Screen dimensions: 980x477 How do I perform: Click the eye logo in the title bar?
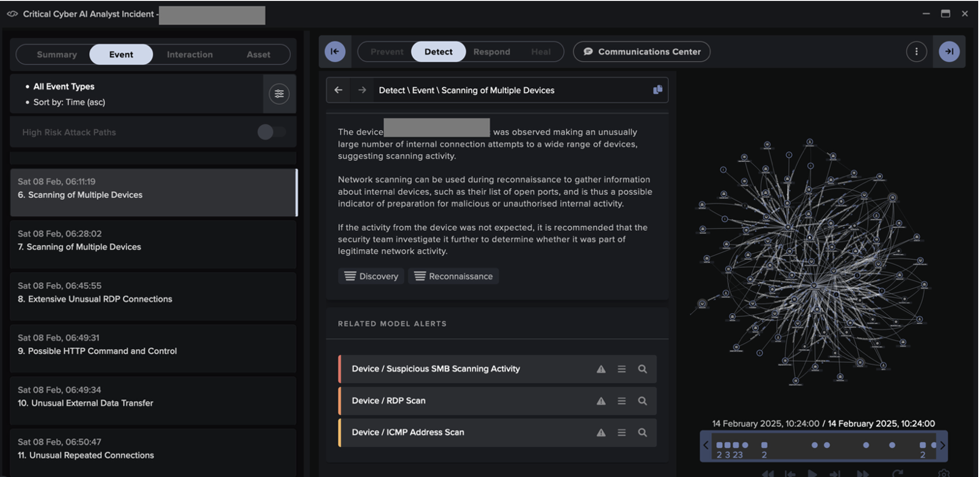click(x=12, y=14)
